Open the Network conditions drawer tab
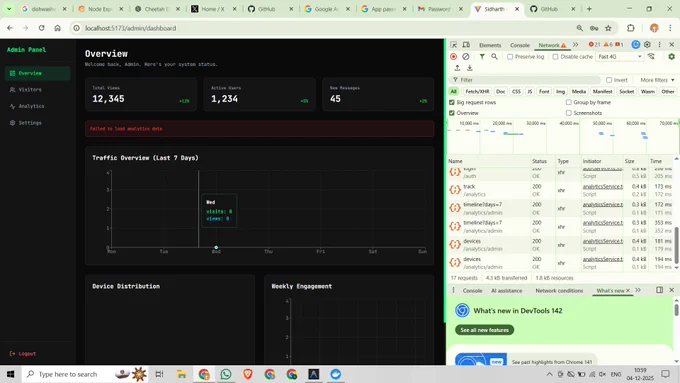 click(x=559, y=291)
